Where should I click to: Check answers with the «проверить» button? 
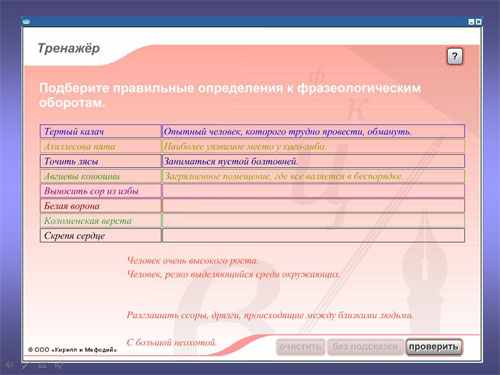click(434, 347)
